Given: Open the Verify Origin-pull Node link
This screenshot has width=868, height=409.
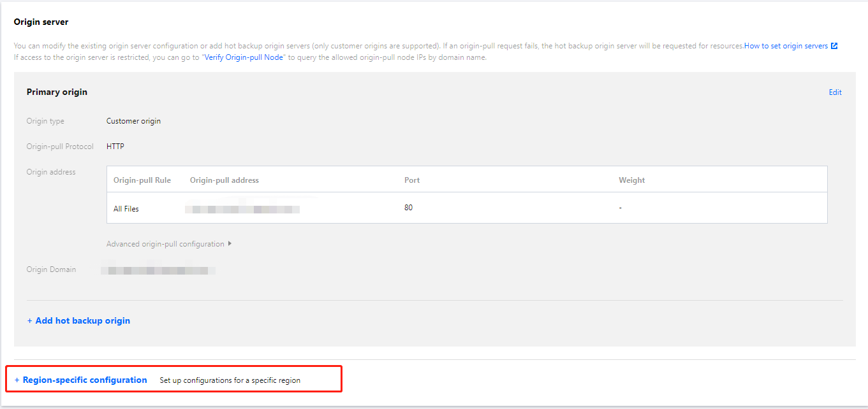Looking at the screenshot, I should pos(243,57).
